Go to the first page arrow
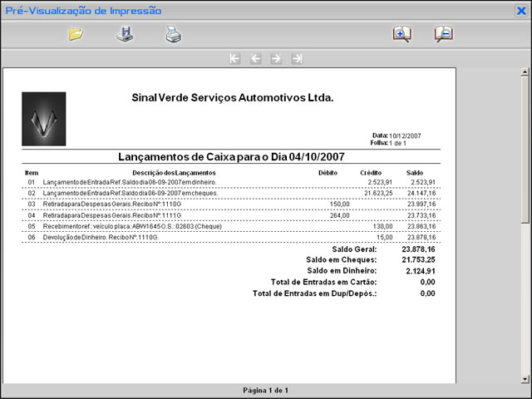The image size is (532, 399). point(234,59)
